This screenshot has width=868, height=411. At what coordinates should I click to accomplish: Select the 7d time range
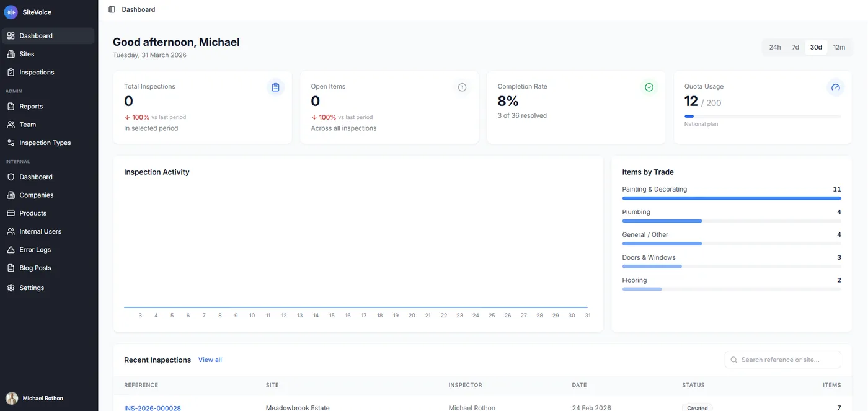coord(795,47)
